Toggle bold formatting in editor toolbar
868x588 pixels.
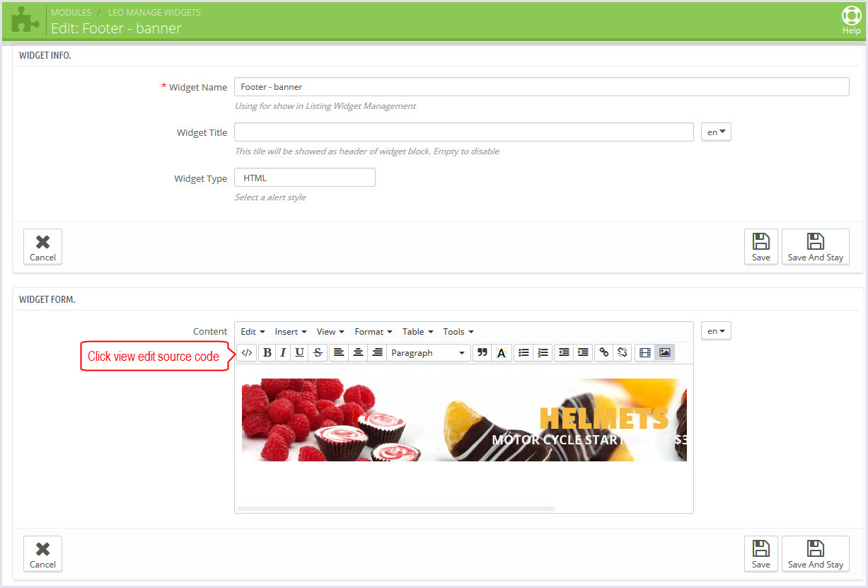pos(267,352)
